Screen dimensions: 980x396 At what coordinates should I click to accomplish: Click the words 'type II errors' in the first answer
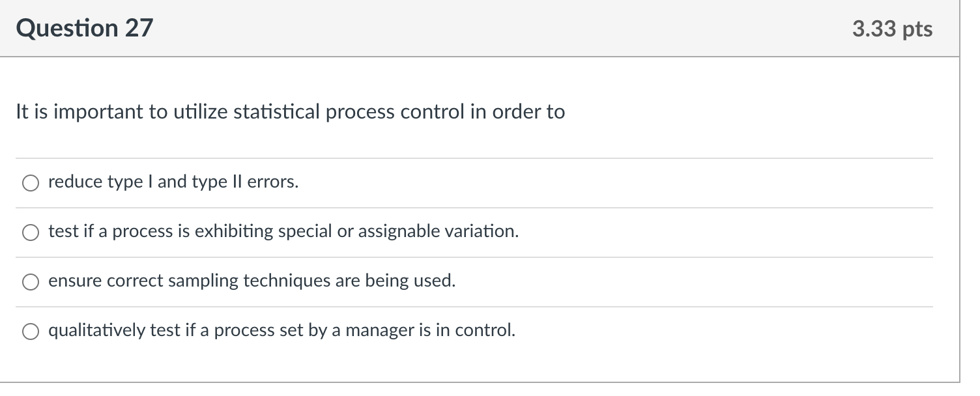coord(245,182)
